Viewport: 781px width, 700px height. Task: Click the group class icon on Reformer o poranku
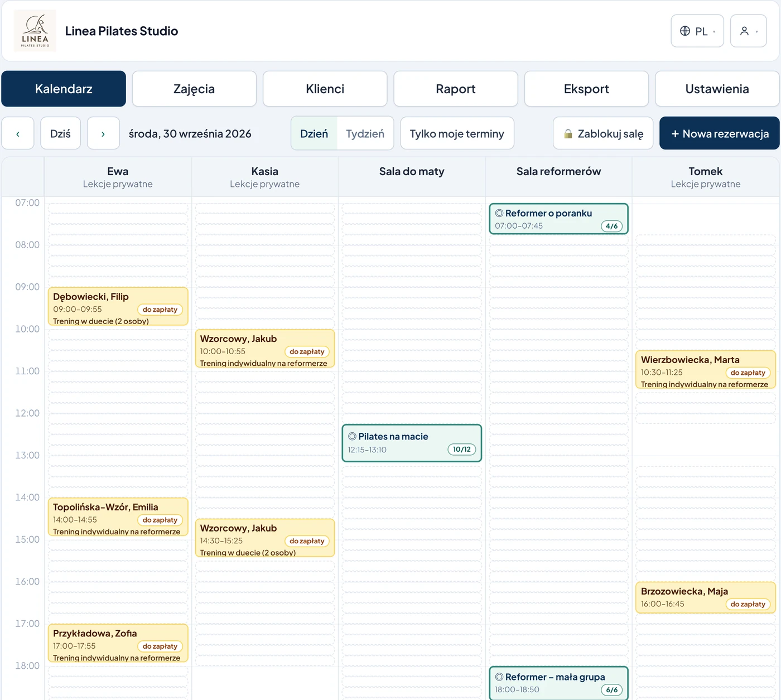[x=499, y=213]
